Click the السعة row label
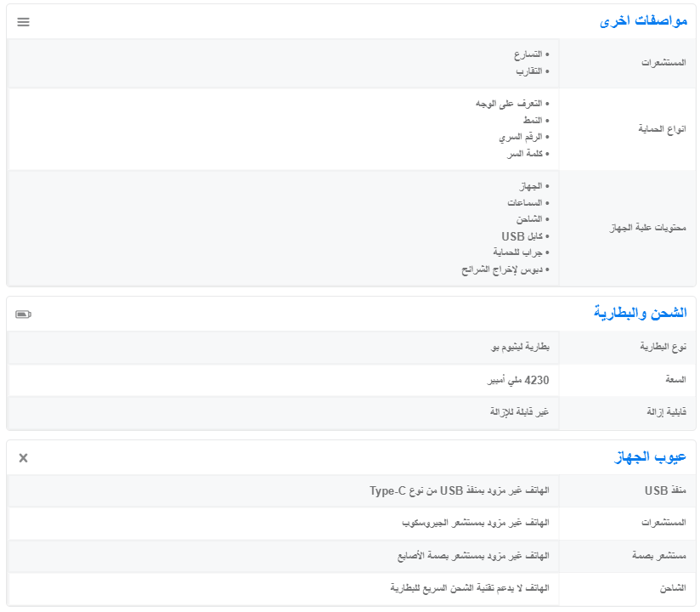700x612 pixels. tap(675, 380)
